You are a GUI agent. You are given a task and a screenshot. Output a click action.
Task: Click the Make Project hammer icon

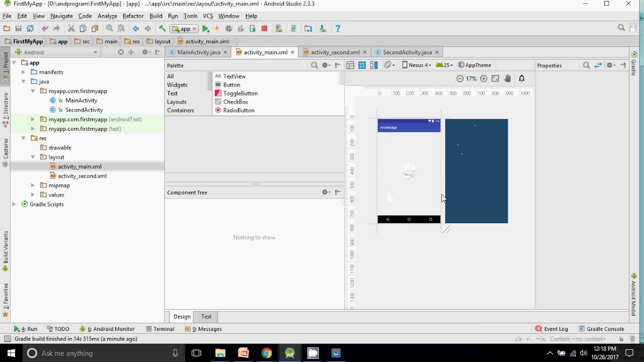(162, 29)
